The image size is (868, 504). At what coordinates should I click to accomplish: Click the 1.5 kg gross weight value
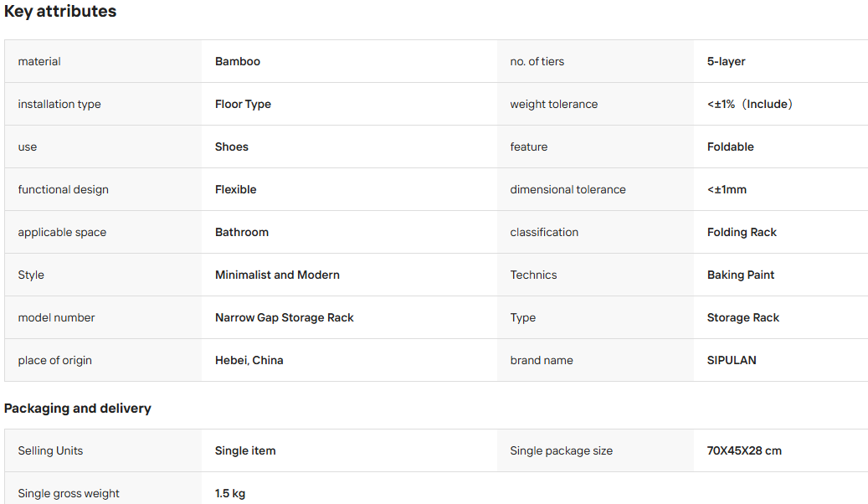(x=229, y=493)
